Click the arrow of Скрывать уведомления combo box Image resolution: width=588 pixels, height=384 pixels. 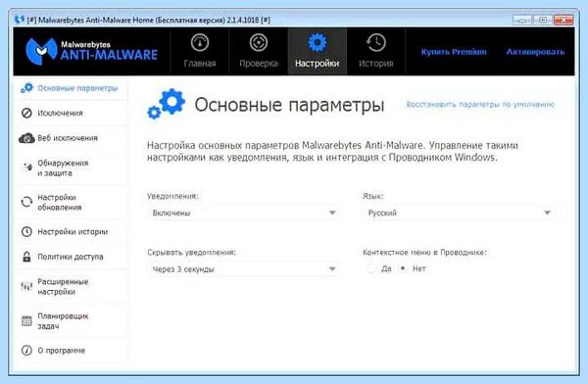[332, 268]
